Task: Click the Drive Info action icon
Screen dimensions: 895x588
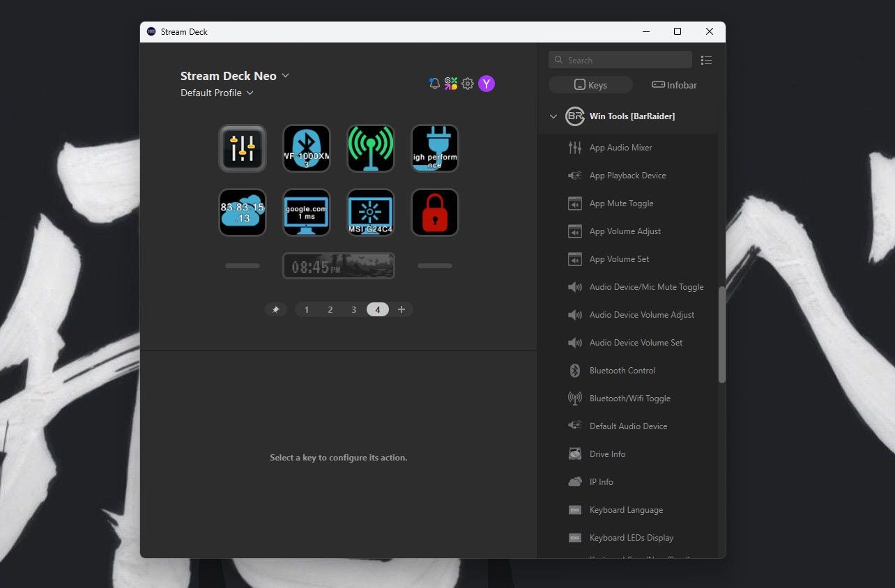Action: (575, 454)
